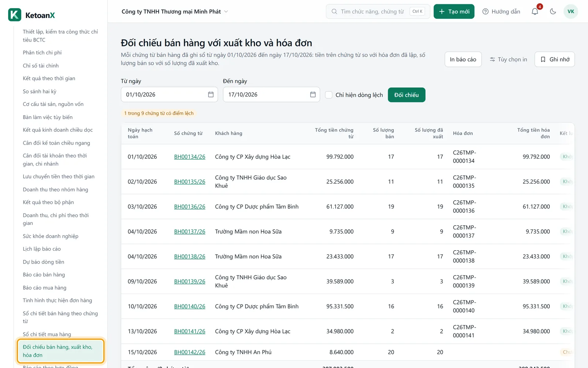Click Tùy chọn in options
The image size is (588, 368).
508,59
